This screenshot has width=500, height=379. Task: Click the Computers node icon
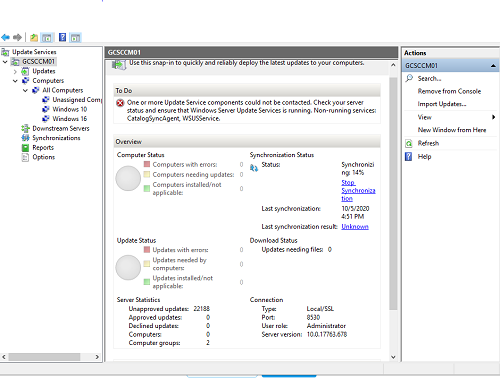pyautogui.click(x=26, y=81)
